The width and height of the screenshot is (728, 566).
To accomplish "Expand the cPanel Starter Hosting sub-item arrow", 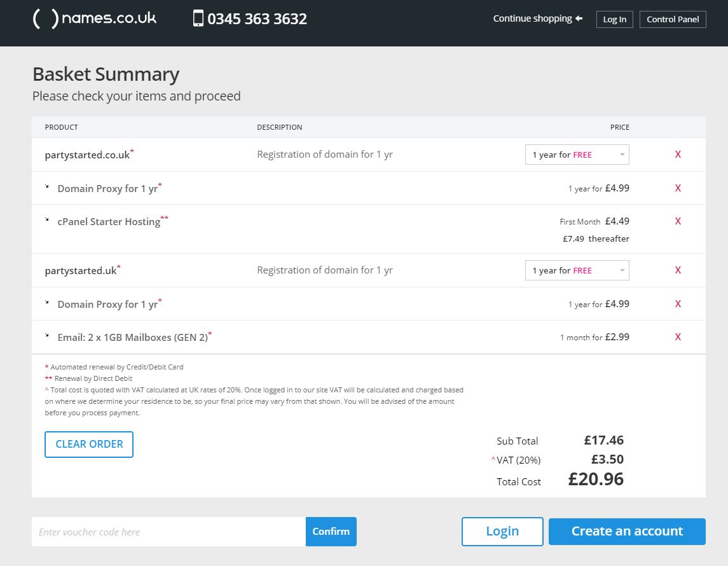I will coord(48,220).
